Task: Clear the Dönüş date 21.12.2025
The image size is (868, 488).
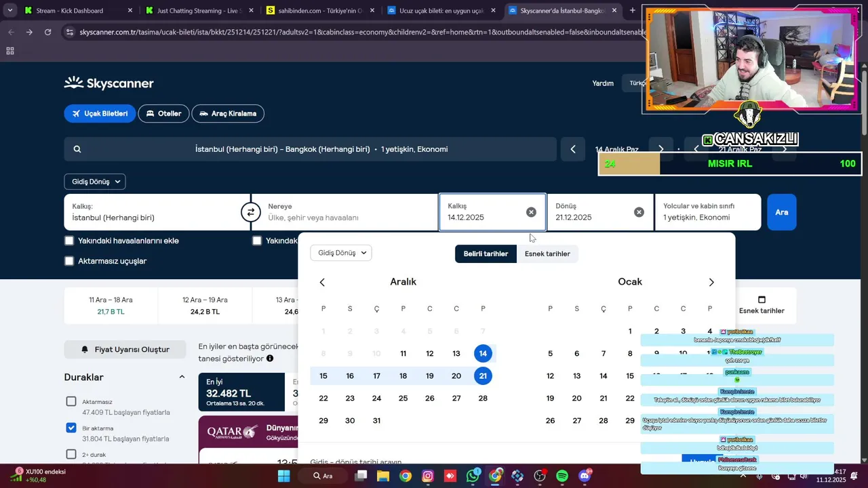Action: click(639, 212)
